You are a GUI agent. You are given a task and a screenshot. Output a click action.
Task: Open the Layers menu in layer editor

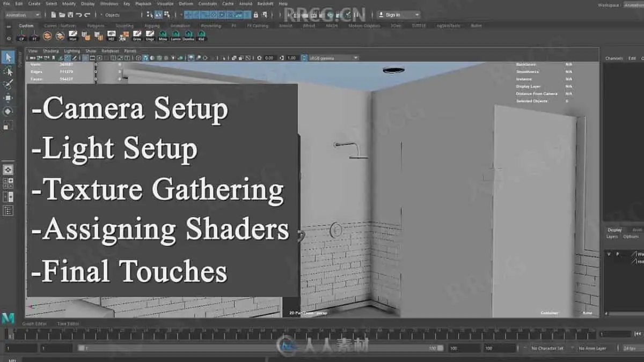(612, 237)
